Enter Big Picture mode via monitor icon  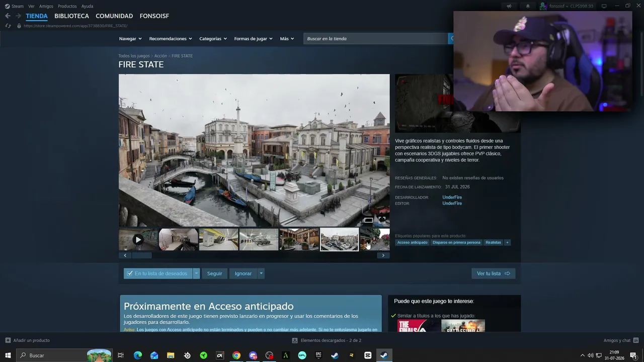[604, 6]
